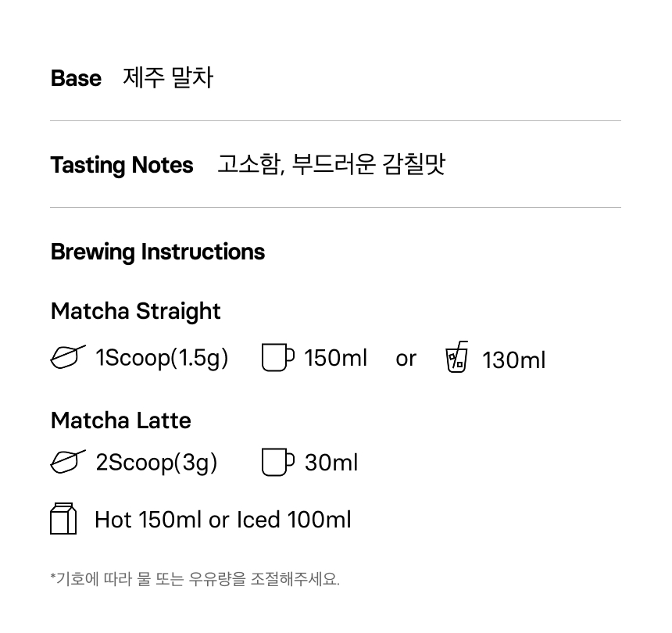
Task: Click the matcha scoop icon under Matcha Straight
Action: tap(68, 358)
